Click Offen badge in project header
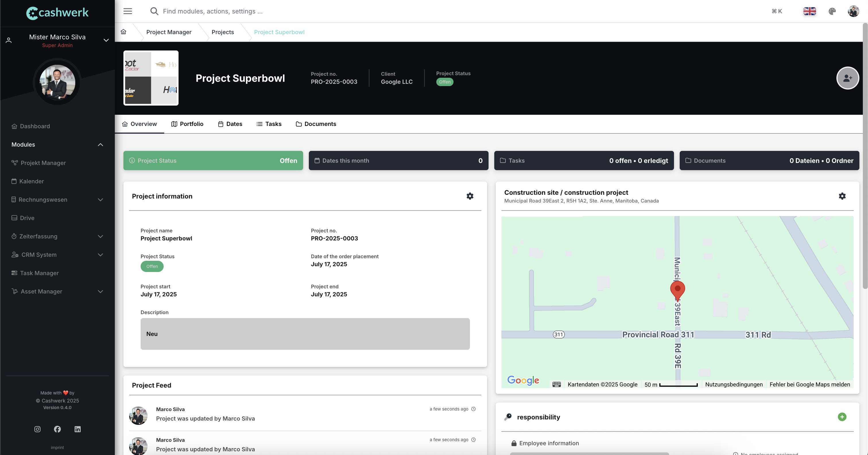 [445, 82]
